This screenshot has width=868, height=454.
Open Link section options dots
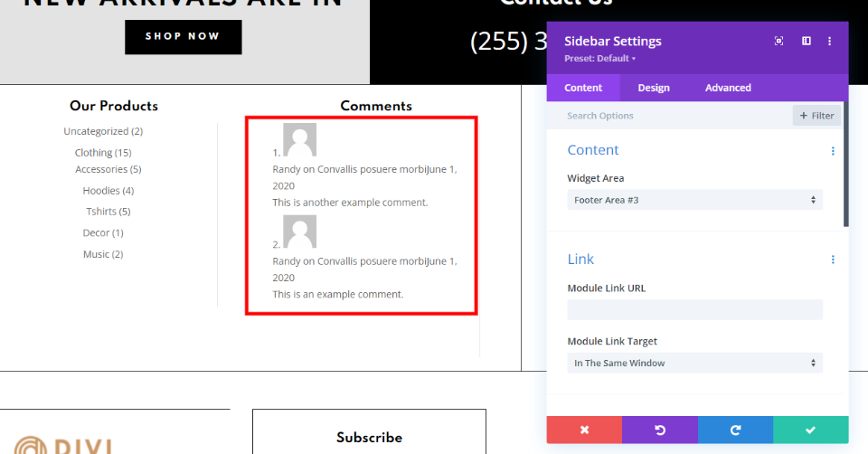[833, 260]
